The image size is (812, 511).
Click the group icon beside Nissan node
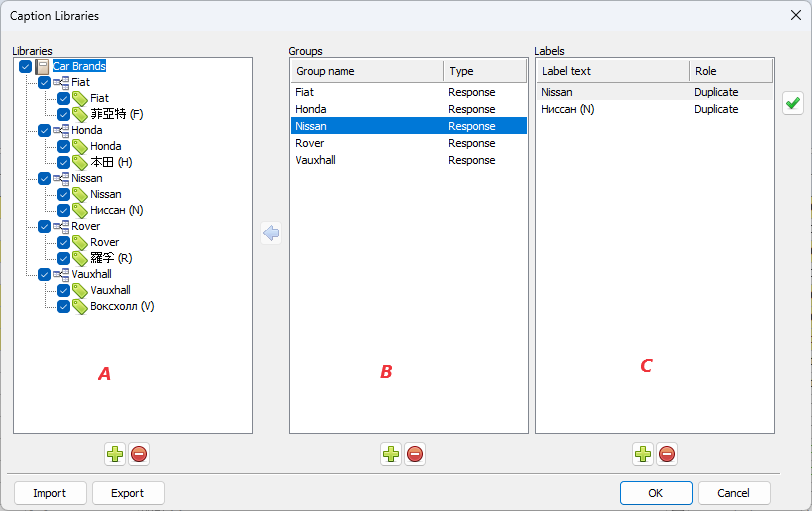click(61, 179)
